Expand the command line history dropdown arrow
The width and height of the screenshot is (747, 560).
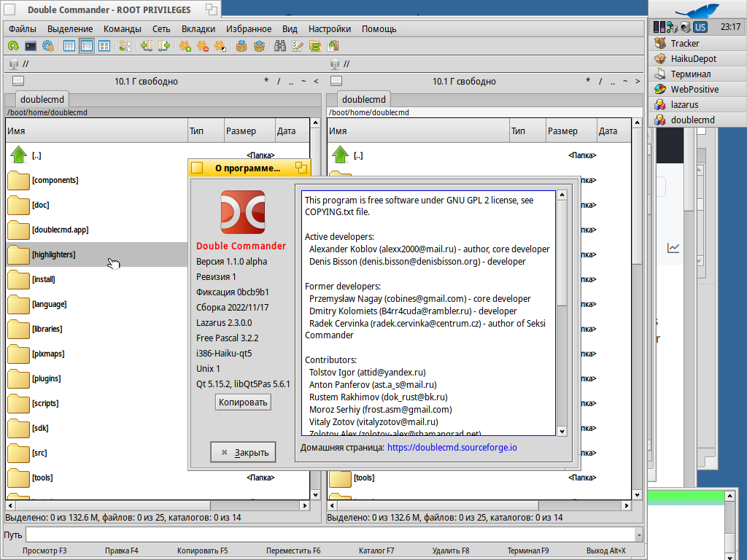639,534
